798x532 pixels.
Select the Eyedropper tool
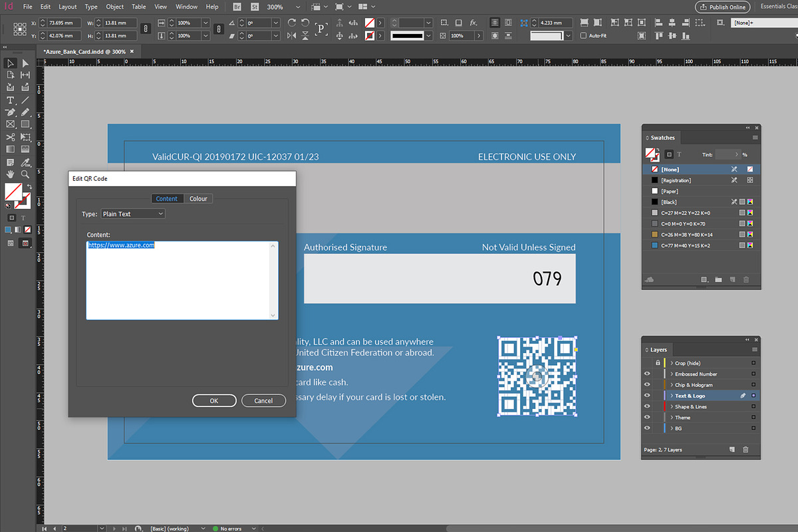(25, 162)
